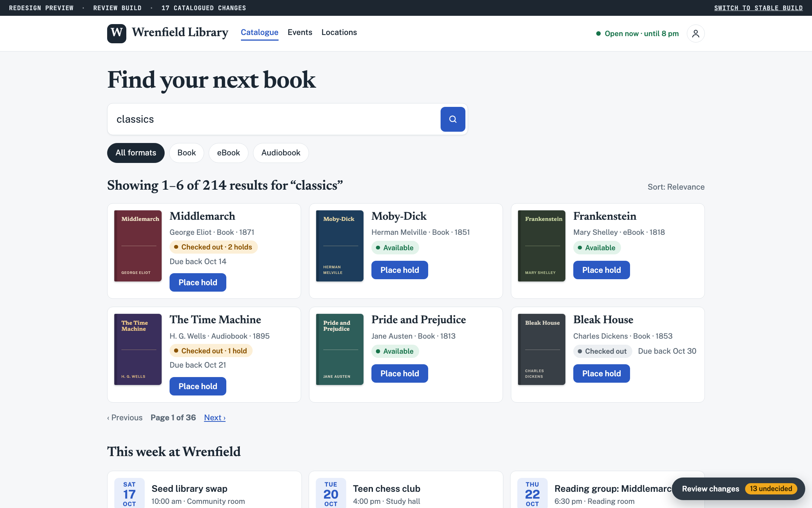812x508 pixels.
Task: Select the All formats filter chip
Action: click(x=136, y=153)
